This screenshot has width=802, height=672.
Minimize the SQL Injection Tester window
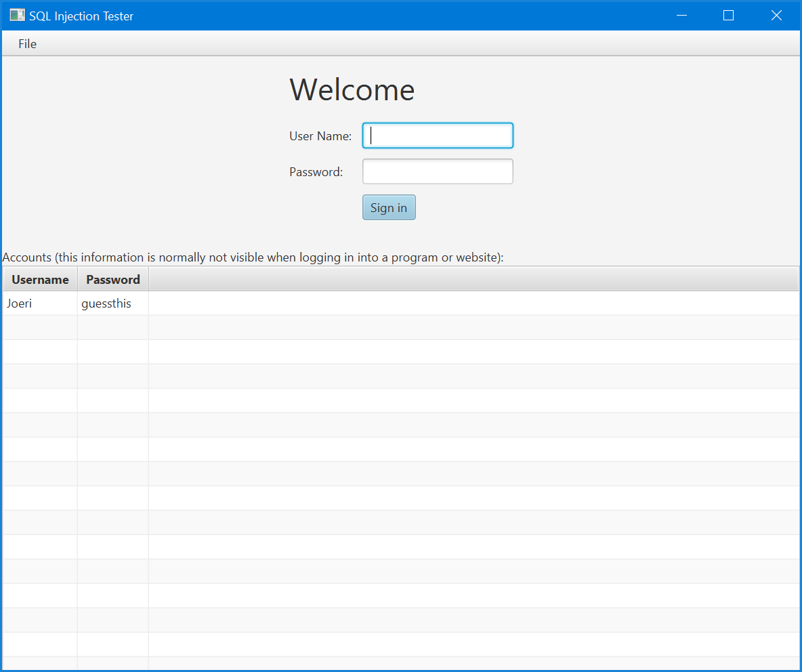point(681,16)
